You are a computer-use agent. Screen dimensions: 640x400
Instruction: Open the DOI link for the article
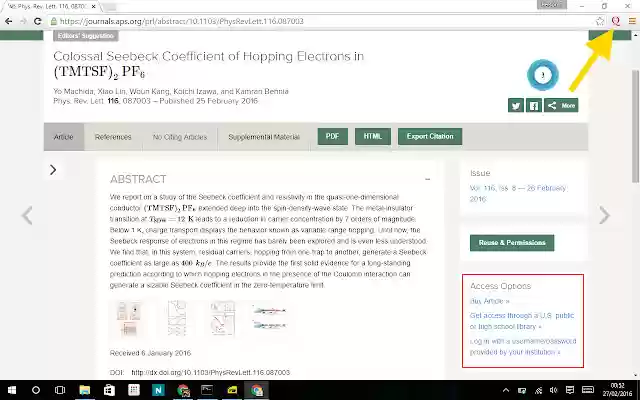tap(211, 372)
